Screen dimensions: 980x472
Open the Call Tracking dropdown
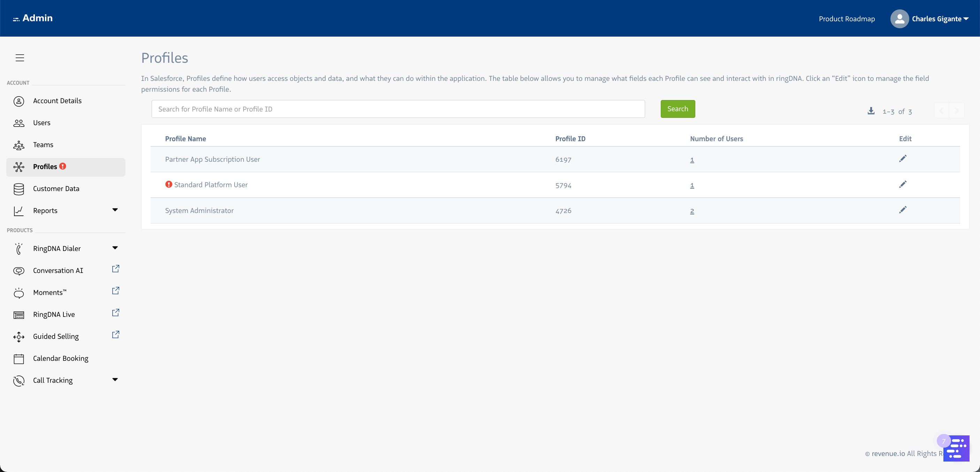coord(115,380)
